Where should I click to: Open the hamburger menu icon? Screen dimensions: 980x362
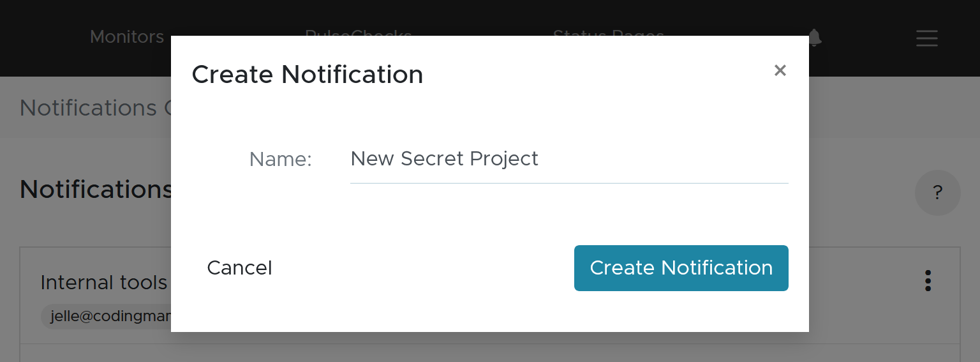click(x=926, y=38)
